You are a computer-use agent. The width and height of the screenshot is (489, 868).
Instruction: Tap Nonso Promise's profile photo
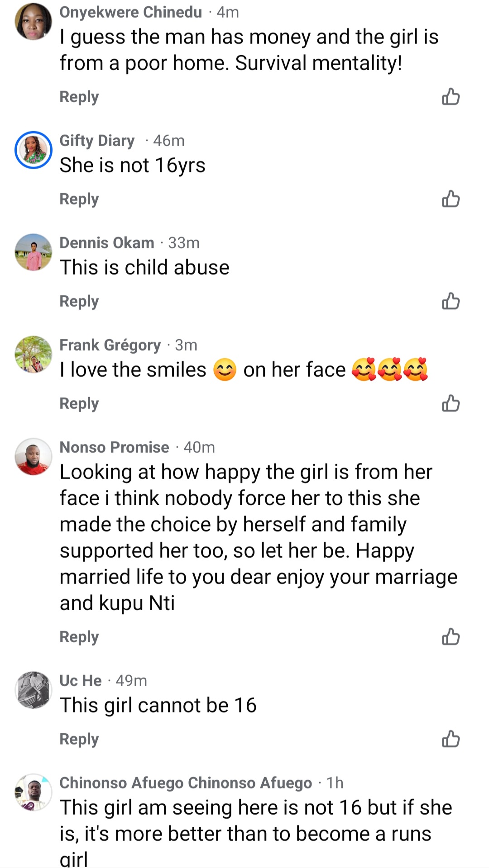tap(33, 457)
